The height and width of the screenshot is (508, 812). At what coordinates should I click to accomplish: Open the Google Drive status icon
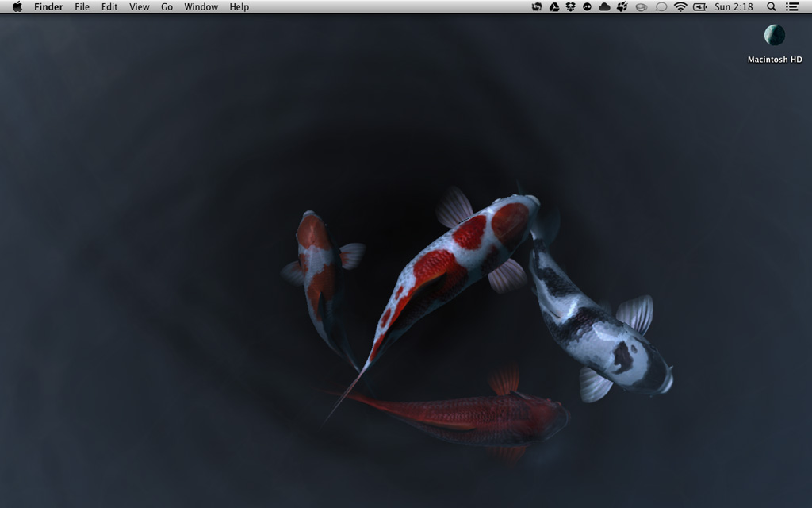click(553, 7)
